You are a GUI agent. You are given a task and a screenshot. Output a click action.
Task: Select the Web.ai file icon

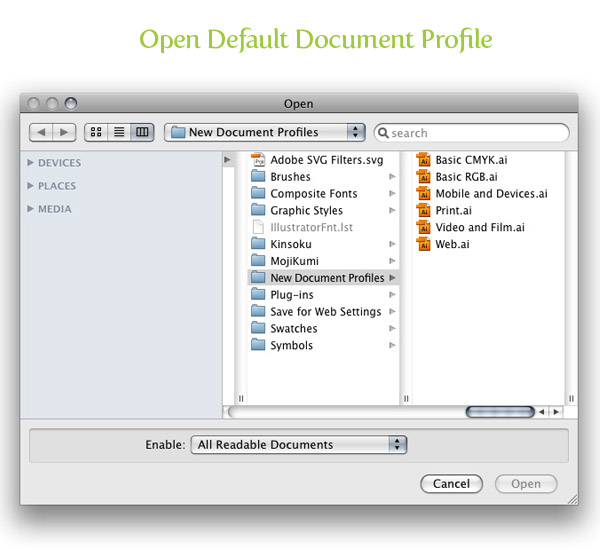(423, 244)
